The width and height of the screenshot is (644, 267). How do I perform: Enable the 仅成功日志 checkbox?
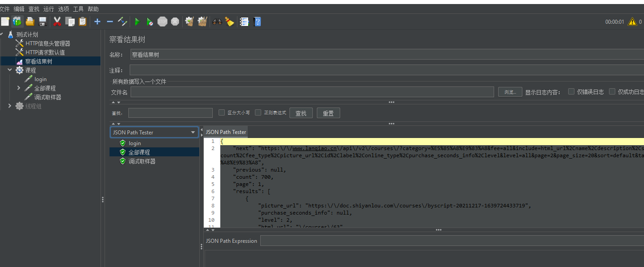pos(612,91)
